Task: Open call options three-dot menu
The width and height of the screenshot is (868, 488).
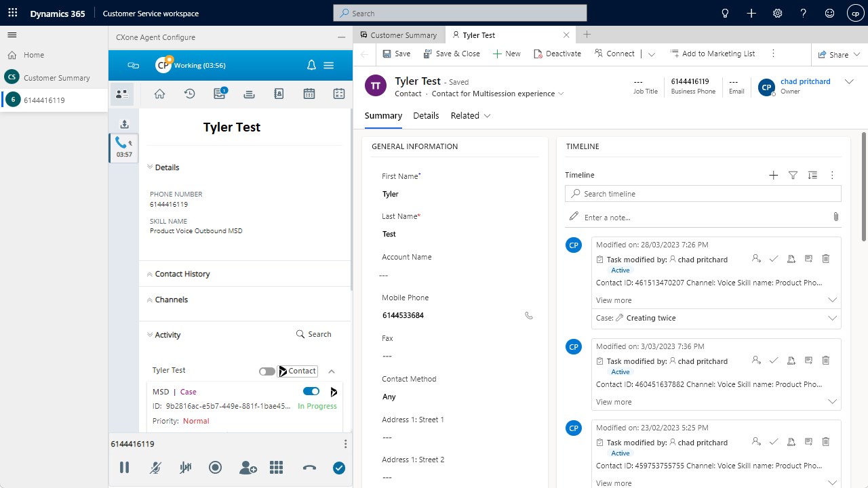Action: coord(345,444)
